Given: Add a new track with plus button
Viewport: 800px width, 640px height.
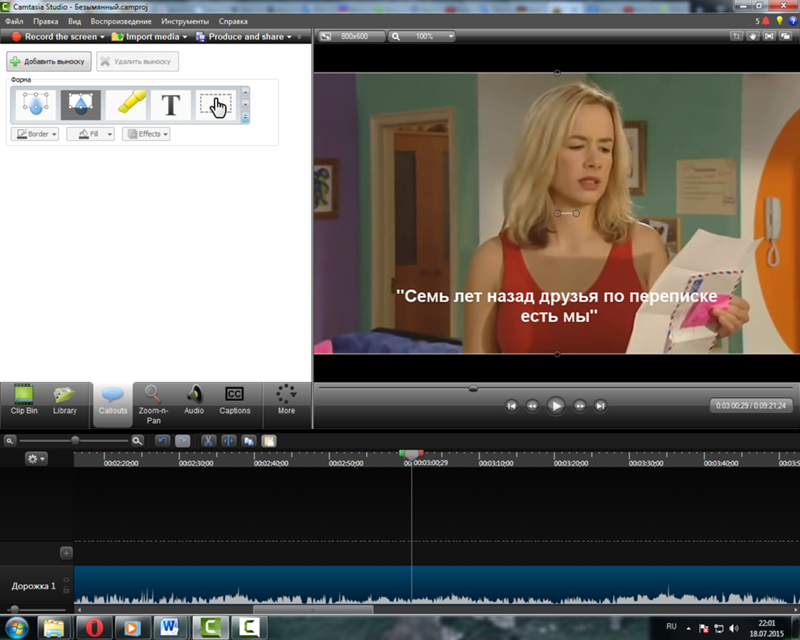Looking at the screenshot, I should [x=66, y=553].
